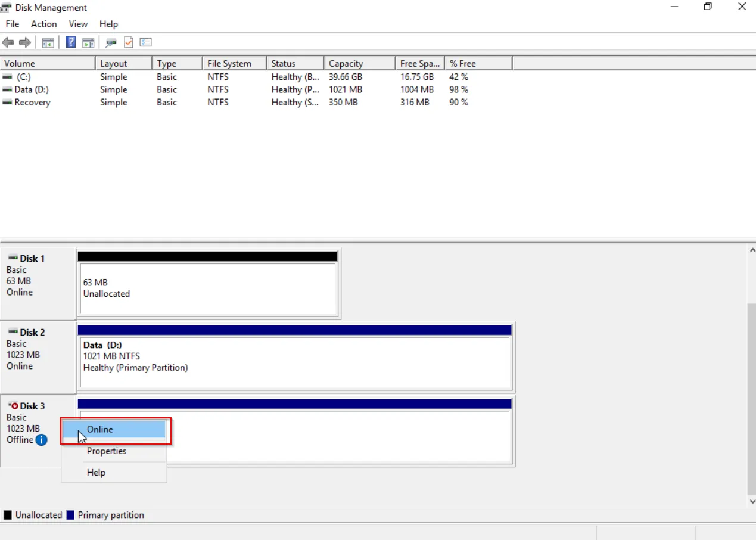Click the checkmark document toolbar icon
756x540 pixels.
click(x=128, y=42)
